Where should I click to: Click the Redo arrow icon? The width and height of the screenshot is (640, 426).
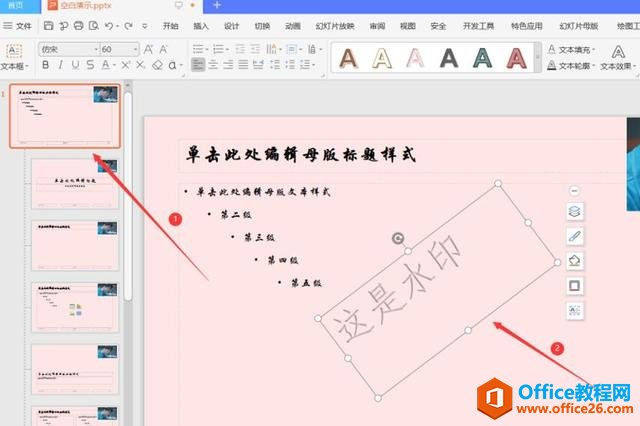[x=128, y=26]
